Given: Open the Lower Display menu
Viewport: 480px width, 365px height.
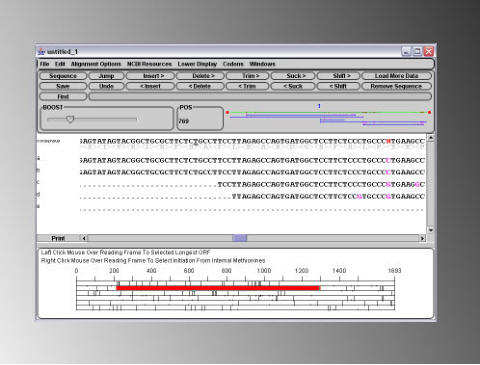Looking at the screenshot, I should click(x=197, y=64).
